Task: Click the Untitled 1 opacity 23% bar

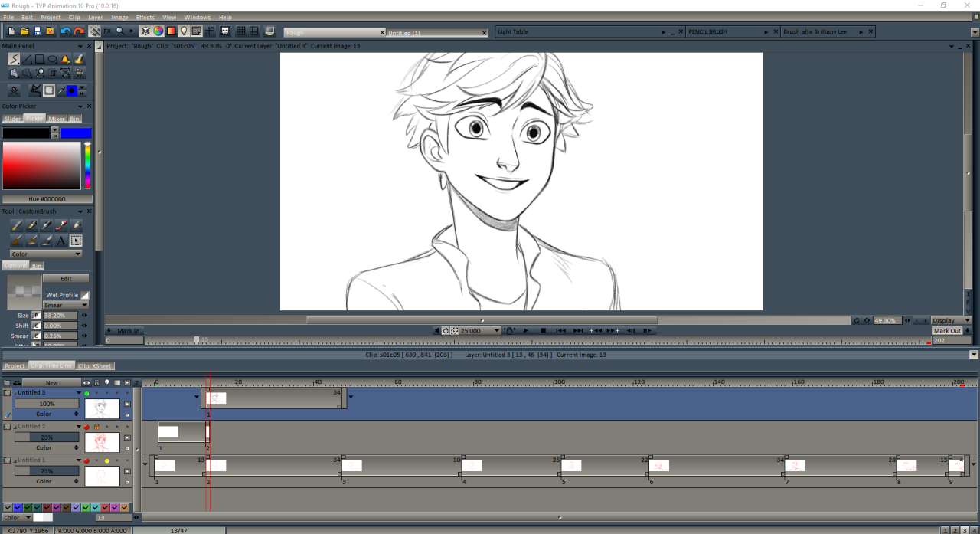Action: (x=47, y=471)
